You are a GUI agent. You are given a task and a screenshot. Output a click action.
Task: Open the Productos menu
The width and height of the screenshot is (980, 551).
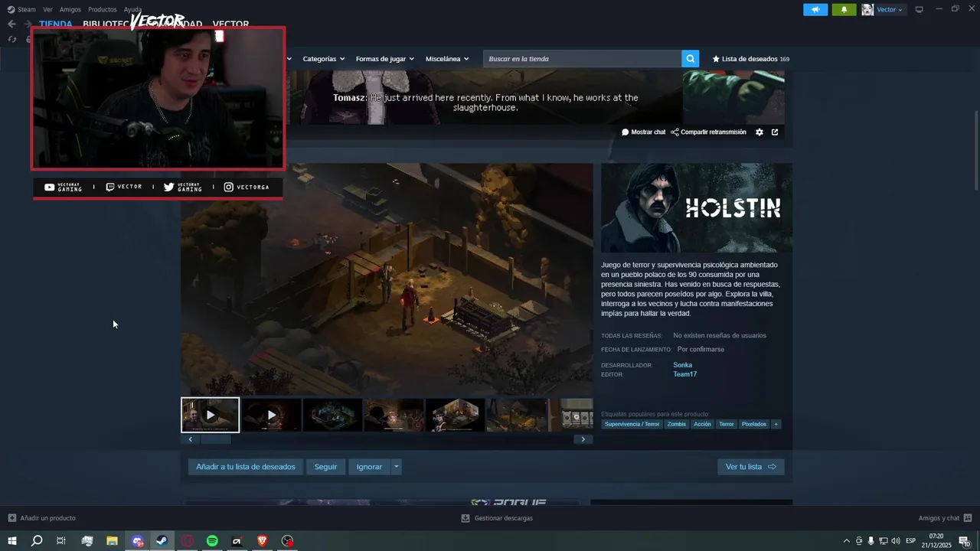(103, 9)
